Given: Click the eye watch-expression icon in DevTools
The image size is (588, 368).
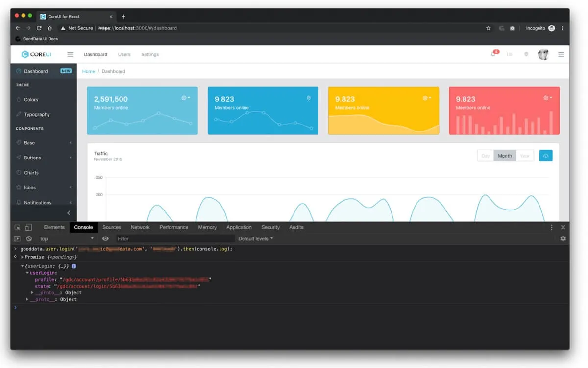Looking at the screenshot, I should point(105,238).
